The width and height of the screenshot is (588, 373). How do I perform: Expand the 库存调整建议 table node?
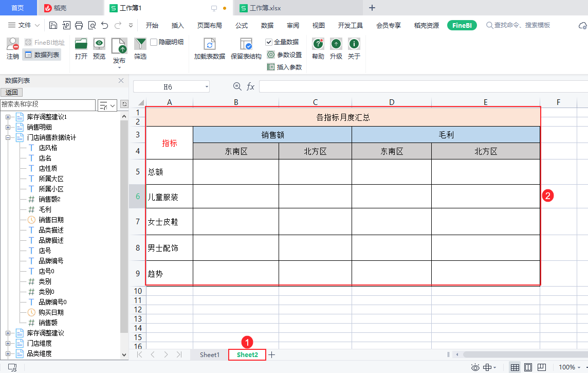click(x=8, y=333)
